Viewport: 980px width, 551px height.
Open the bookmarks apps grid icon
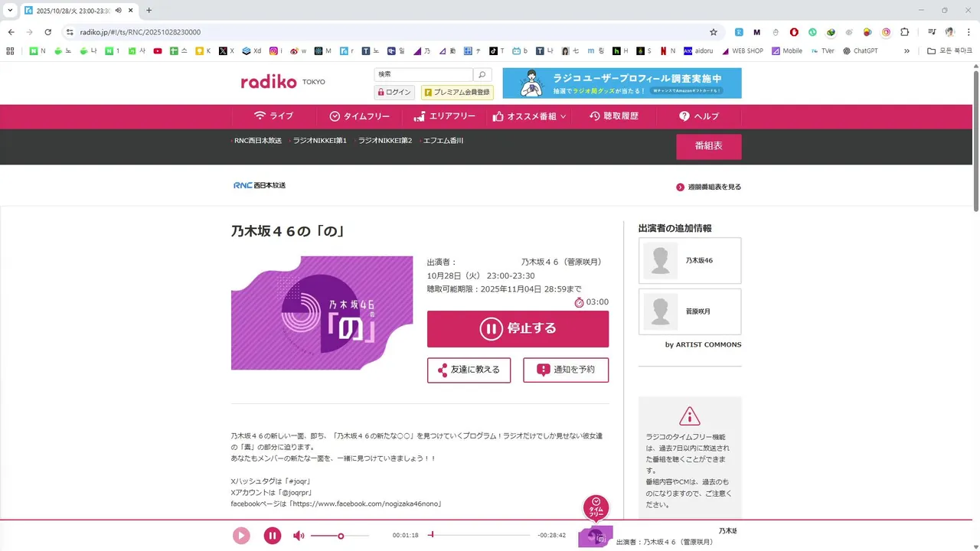(10, 51)
